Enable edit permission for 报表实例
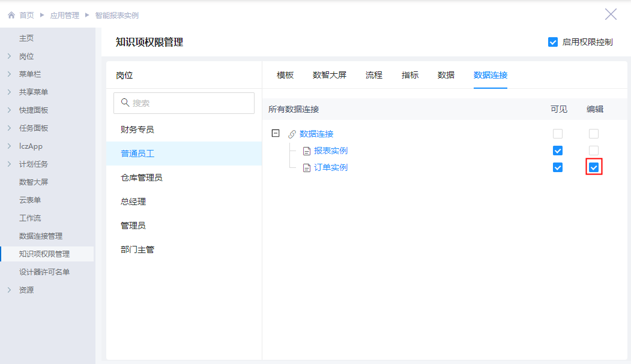 tap(594, 151)
